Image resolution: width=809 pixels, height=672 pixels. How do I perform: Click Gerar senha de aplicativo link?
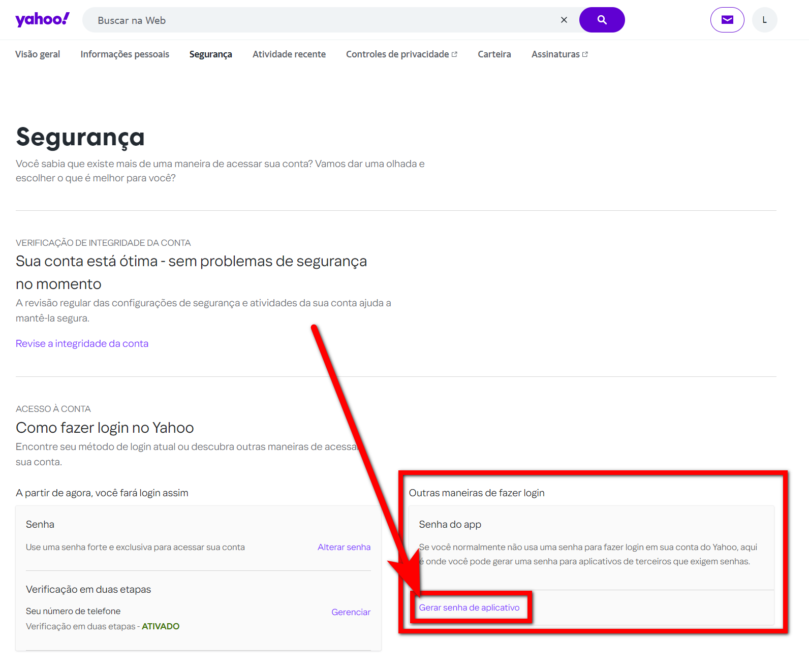tap(469, 607)
